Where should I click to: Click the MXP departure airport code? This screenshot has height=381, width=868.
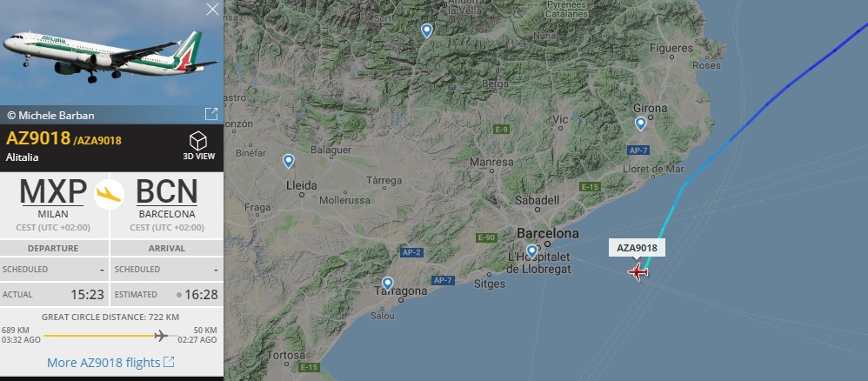coord(53,191)
